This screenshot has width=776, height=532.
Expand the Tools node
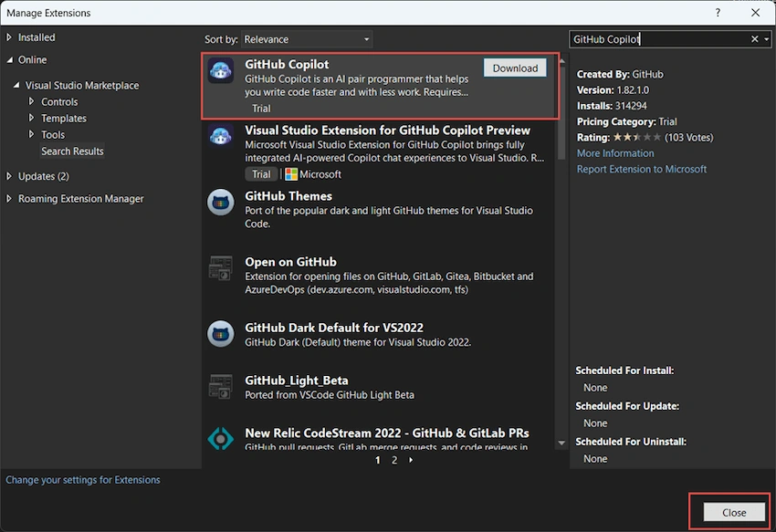click(31, 134)
